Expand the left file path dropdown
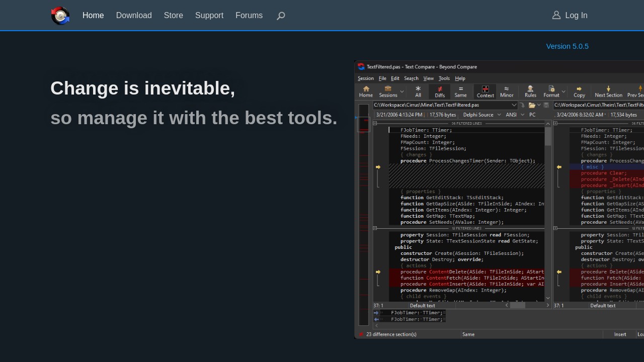This screenshot has height=362, width=644. point(514,105)
